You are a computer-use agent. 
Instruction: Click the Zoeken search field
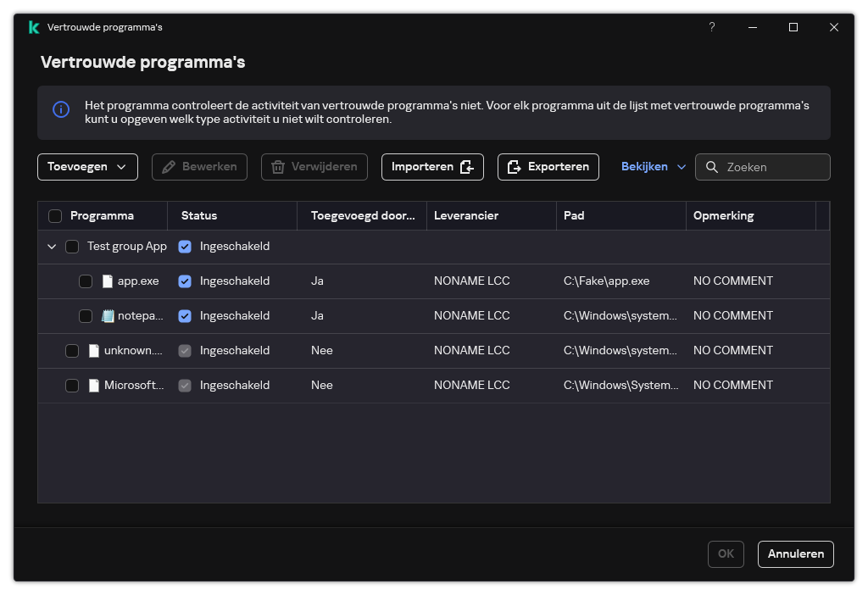tap(773, 167)
